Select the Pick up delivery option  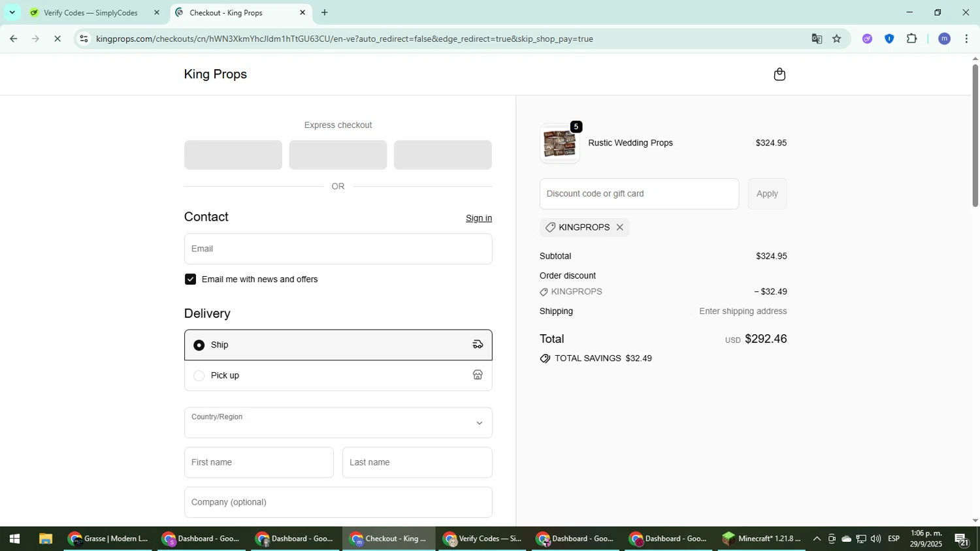(x=338, y=375)
